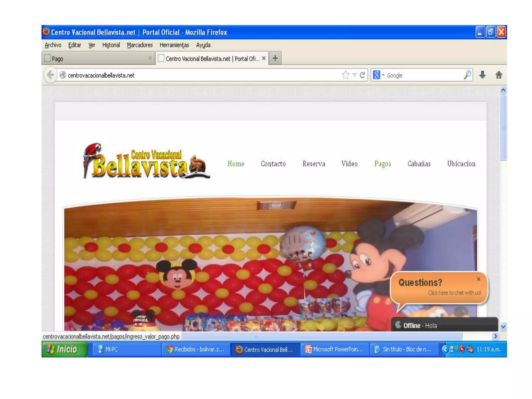Open the Marcadores menu

click(x=140, y=45)
